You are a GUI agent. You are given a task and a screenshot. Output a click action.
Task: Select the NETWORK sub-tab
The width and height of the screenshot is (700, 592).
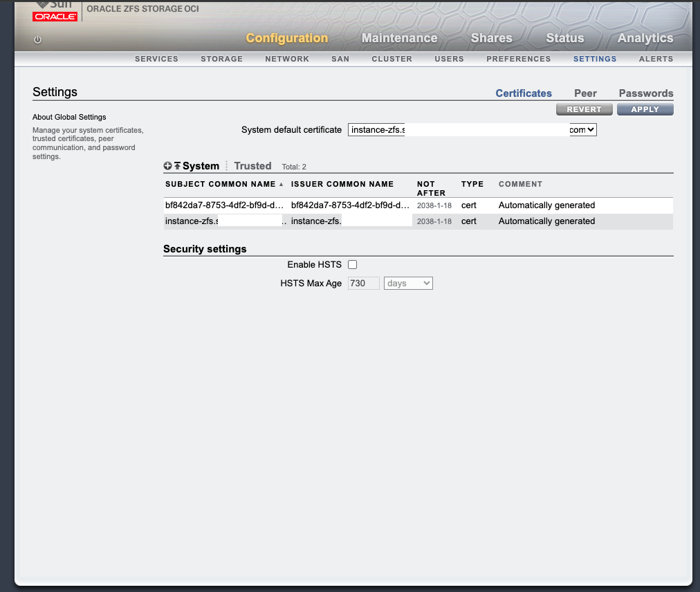point(287,59)
